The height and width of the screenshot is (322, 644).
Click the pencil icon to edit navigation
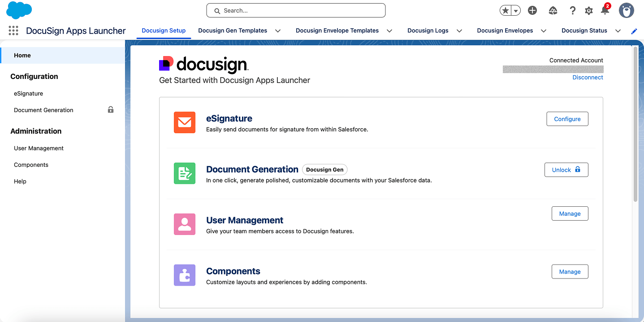tap(634, 31)
